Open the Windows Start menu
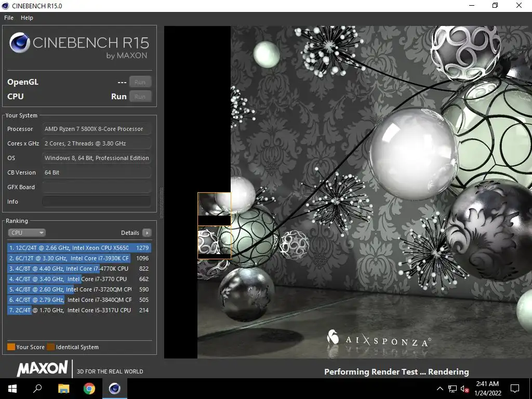This screenshot has width=532, height=399. pyautogui.click(x=12, y=389)
